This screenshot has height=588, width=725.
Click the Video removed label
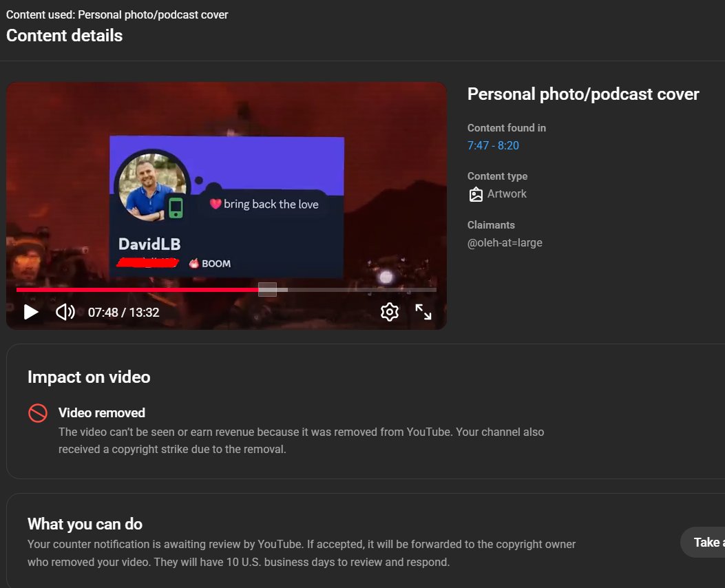[102, 413]
